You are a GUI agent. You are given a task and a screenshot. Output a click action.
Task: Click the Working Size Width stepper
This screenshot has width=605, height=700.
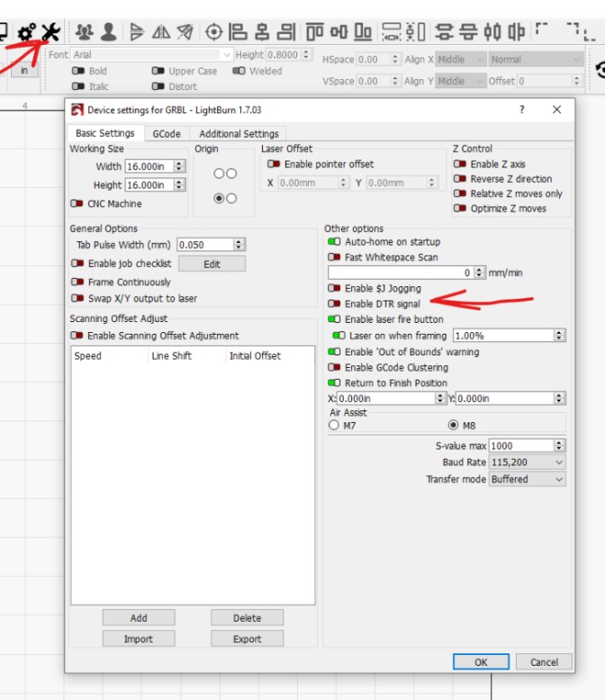179,166
